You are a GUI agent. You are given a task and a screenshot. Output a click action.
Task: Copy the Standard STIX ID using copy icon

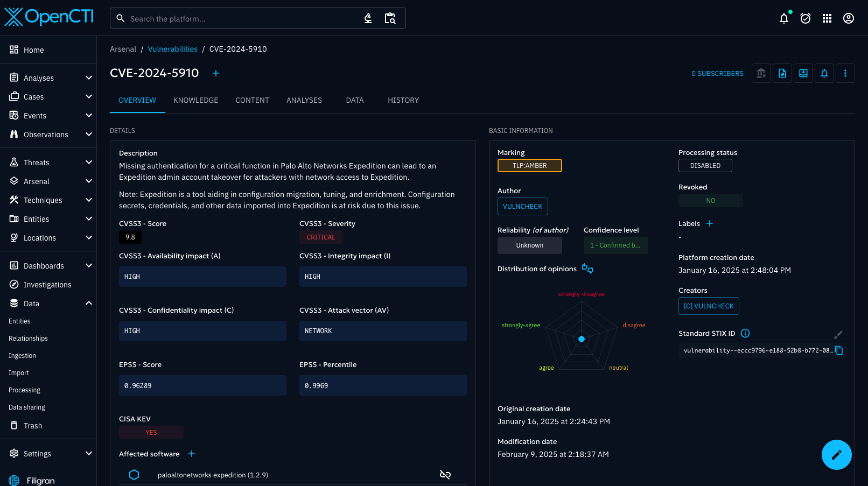[x=838, y=350]
